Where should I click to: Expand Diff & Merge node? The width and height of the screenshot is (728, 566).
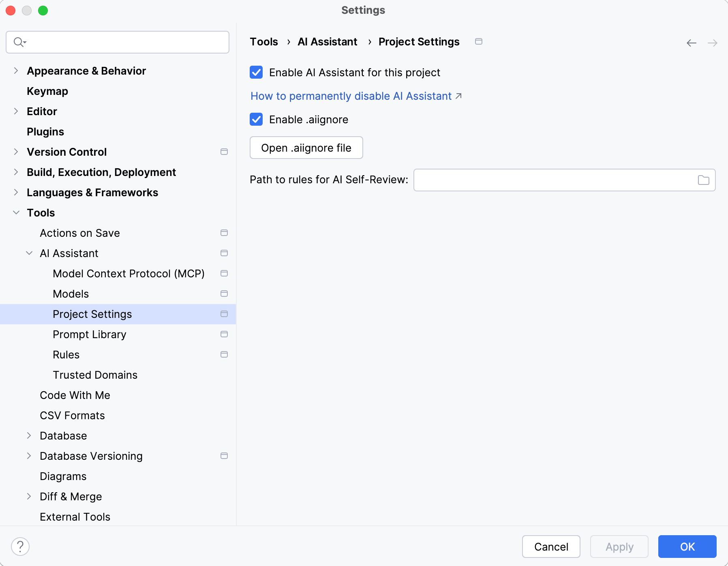click(x=29, y=496)
